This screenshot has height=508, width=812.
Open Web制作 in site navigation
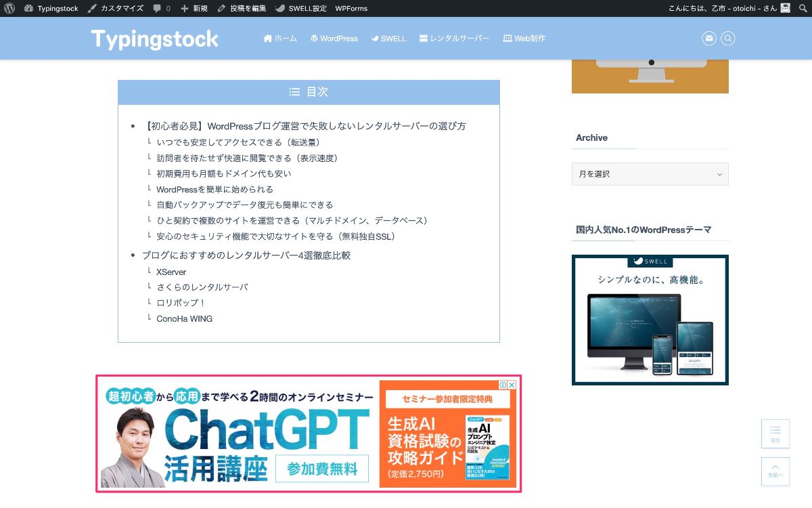tap(524, 39)
